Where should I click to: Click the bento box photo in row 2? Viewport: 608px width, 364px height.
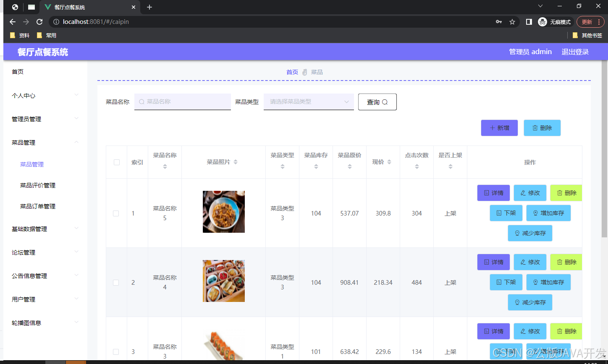(224, 281)
